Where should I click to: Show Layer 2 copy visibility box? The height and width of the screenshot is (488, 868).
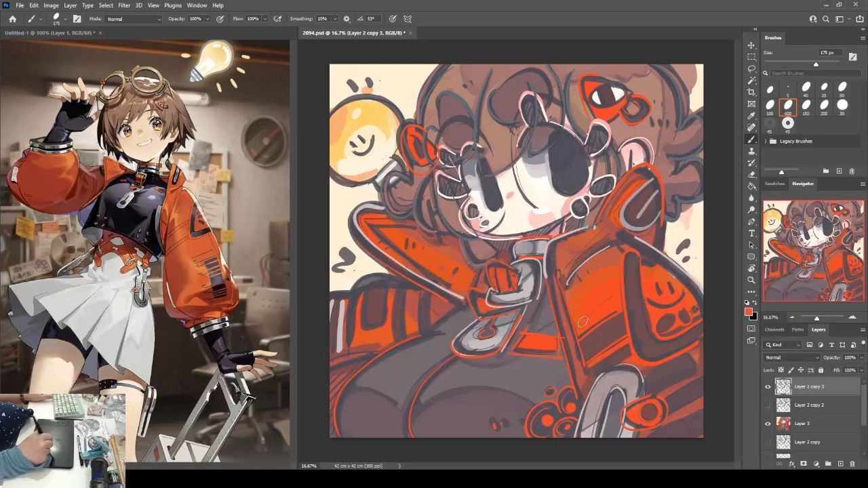point(768,442)
